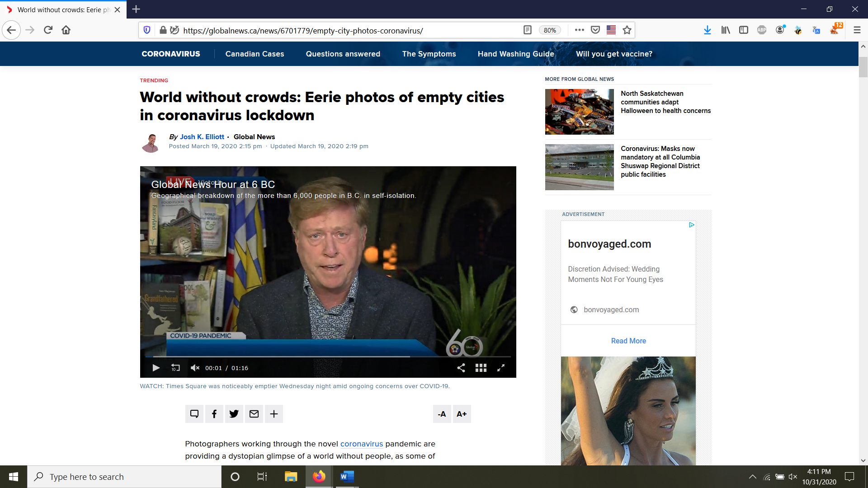Open Josh K. Elliott author link

pyautogui.click(x=202, y=137)
